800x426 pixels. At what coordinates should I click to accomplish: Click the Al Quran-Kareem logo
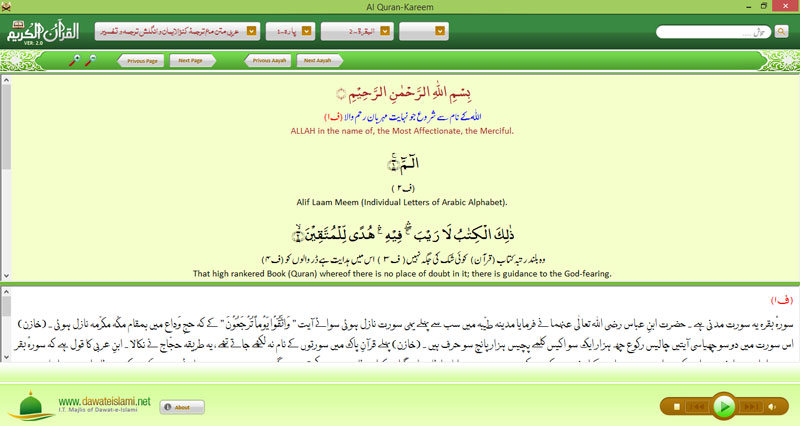(x=43, y=33)
